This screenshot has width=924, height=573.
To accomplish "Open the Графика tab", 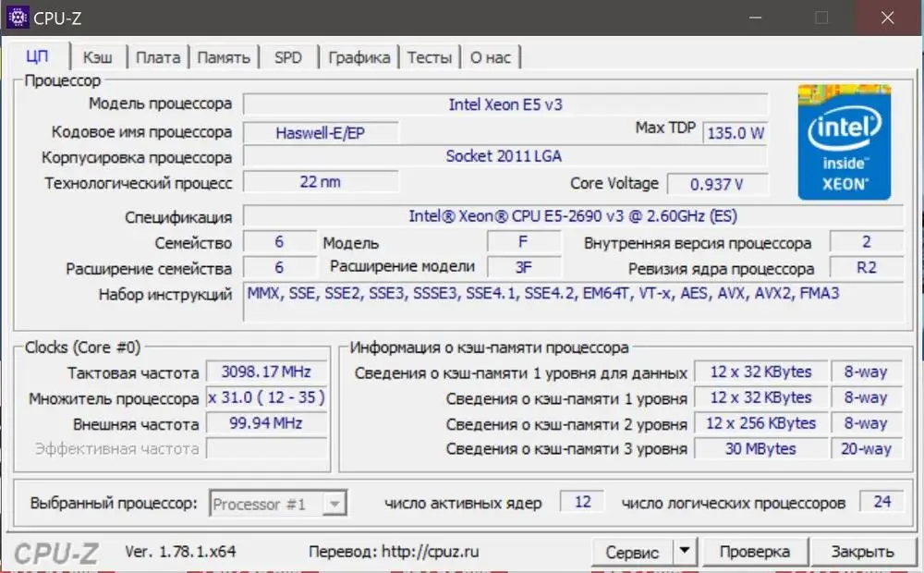I will (359, 57).
